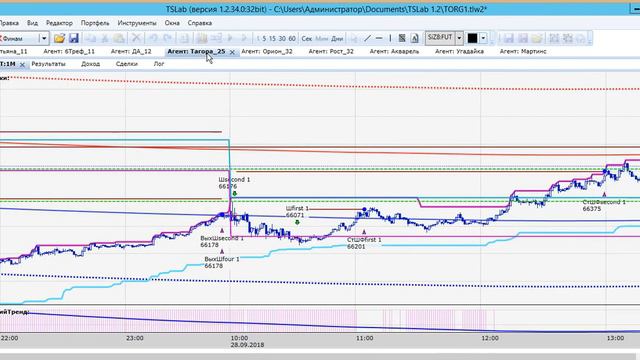Open the Справка menu

click(x=200, y=23)
